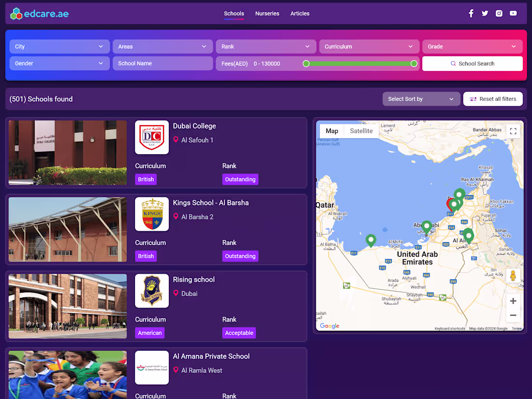Open the Dubai College building photo
This screenshot has height=399, width=532.
(x=68, y=153)
